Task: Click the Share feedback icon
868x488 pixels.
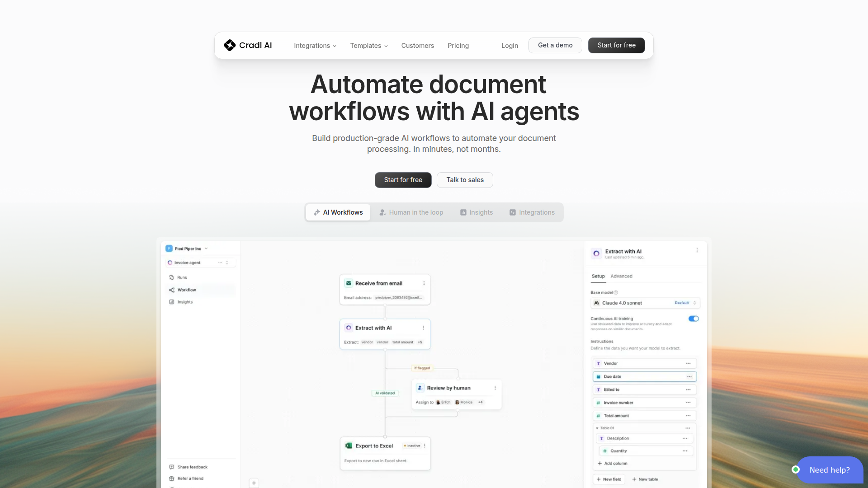Action: pyautogui.click(x=172, y=467)
